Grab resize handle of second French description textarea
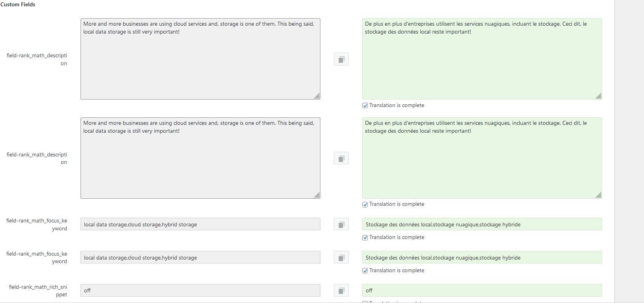This screenshot has height=303, width=644. point(599,195)
